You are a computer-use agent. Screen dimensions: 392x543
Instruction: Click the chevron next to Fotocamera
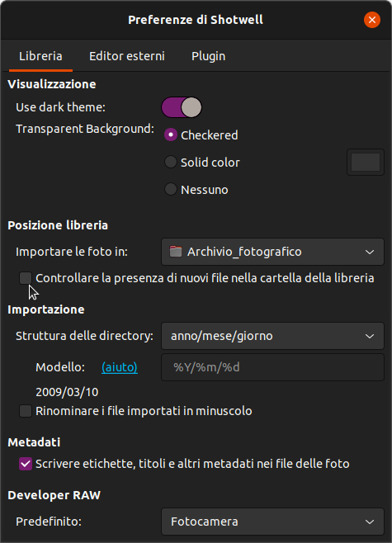(370, 522)
